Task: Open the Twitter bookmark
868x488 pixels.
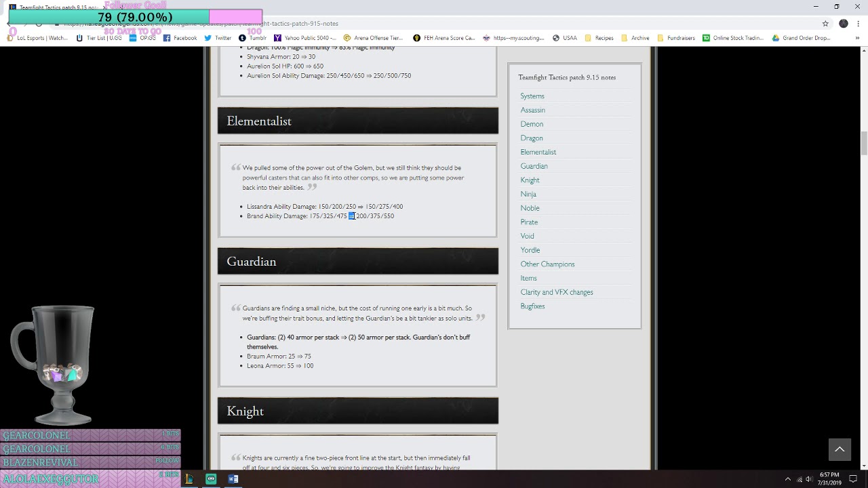Action: click(x=218, y=38)
